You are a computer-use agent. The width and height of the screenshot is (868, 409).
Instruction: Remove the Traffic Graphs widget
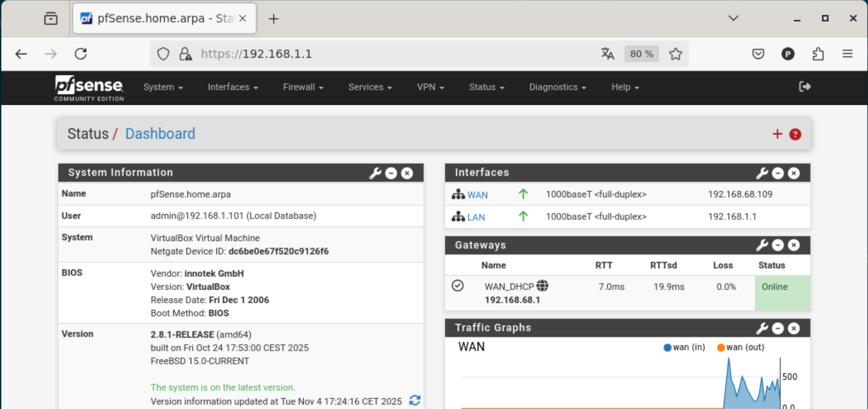click(794, 328)
